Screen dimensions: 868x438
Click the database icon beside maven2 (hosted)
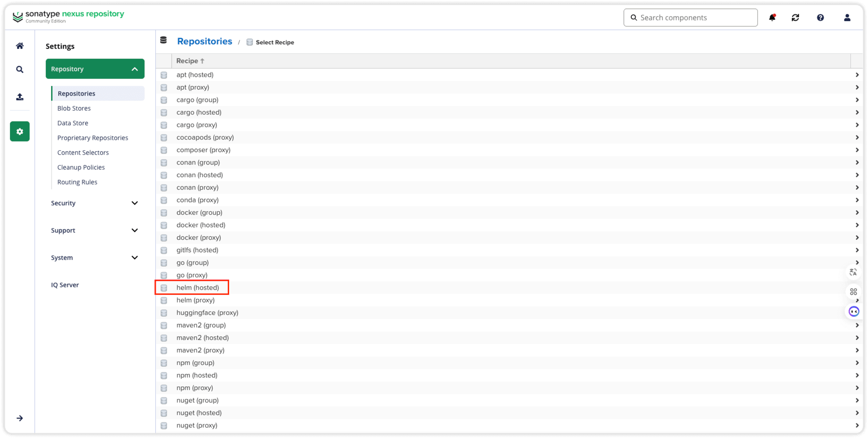[x=164, y=338]
